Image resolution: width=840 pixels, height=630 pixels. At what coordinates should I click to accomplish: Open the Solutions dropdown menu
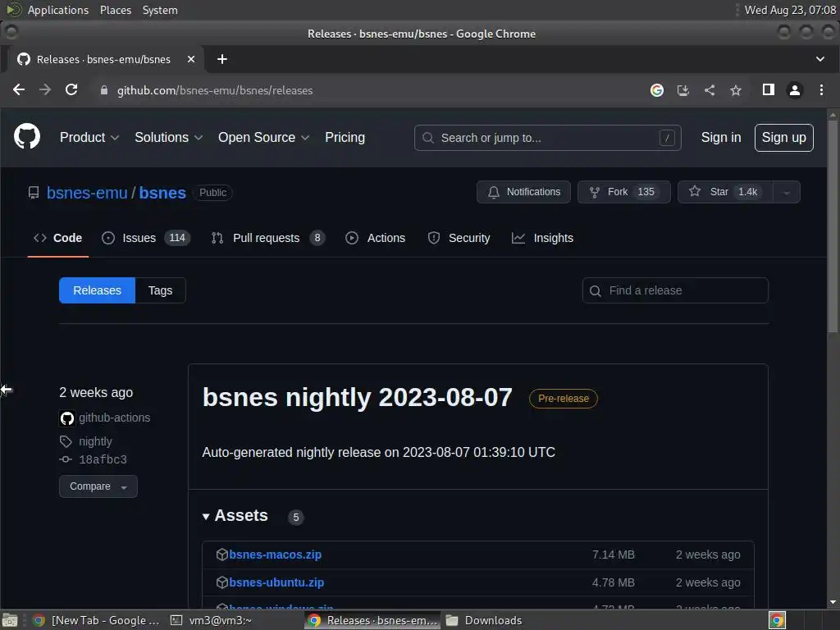[x=169, y=138]
